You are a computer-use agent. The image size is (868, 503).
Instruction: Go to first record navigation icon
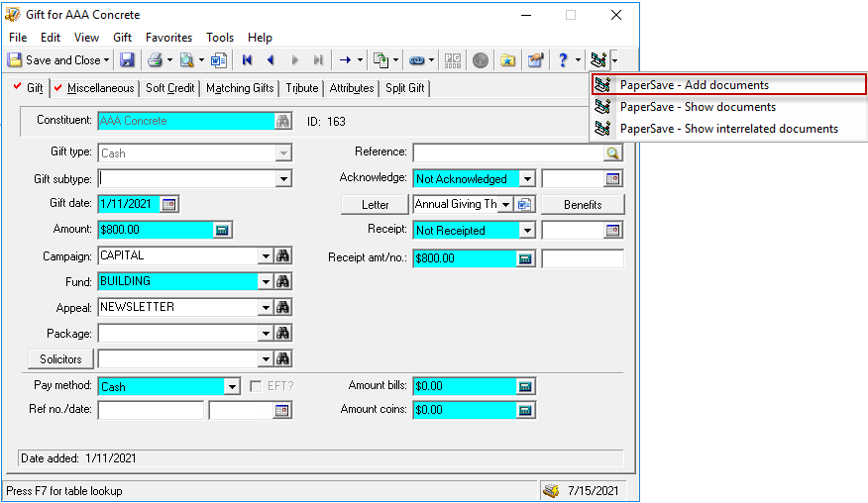click(x=248, y=60)
